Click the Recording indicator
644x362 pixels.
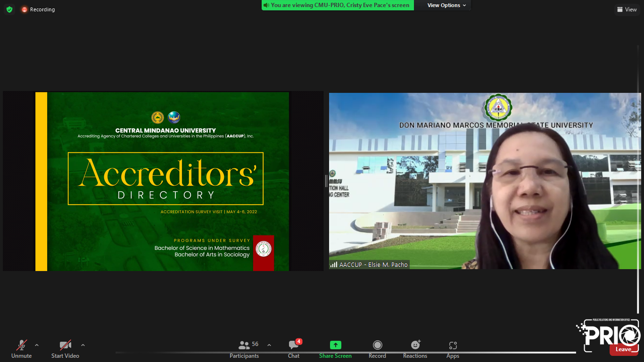click(x=38, y=9)
